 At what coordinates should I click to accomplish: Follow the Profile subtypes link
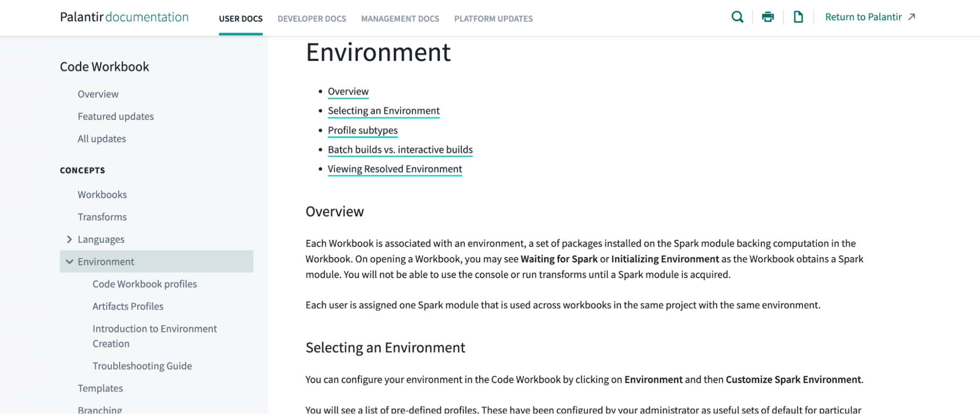coord(362,130)
